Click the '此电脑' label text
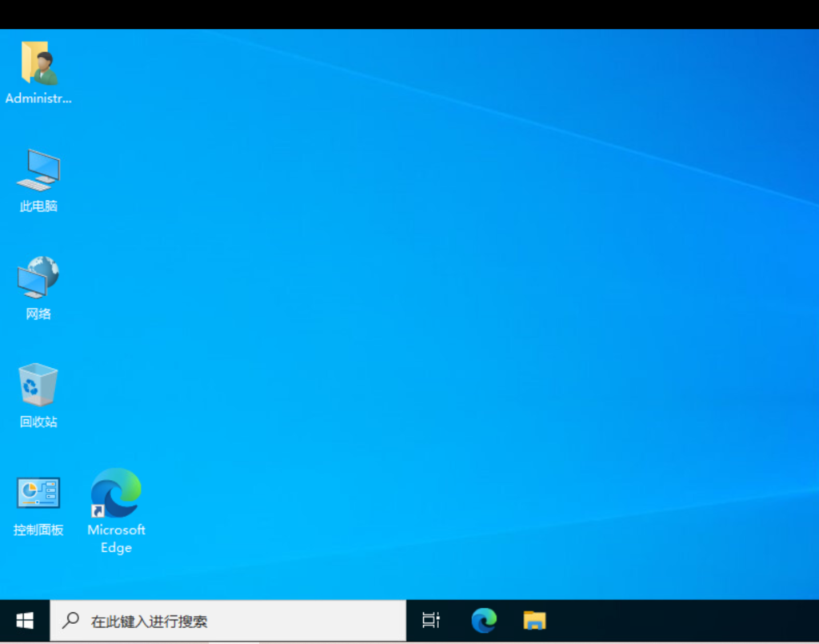 38,206
